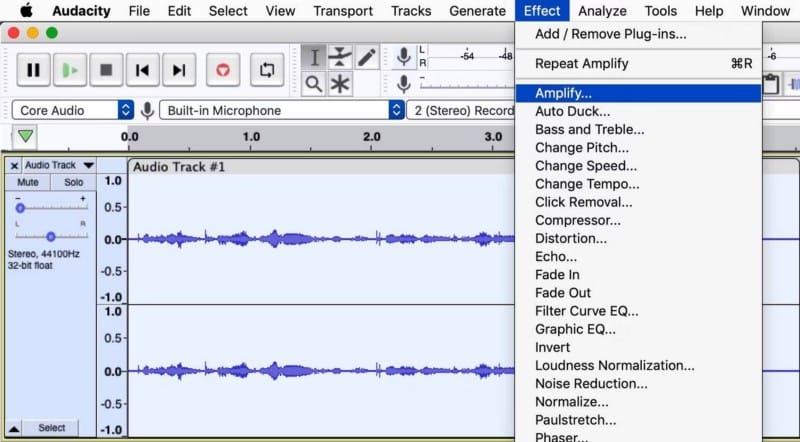Open the Audacity application menu
The width and height of the screenshot is (800, 442).
[x=82, y=11]
